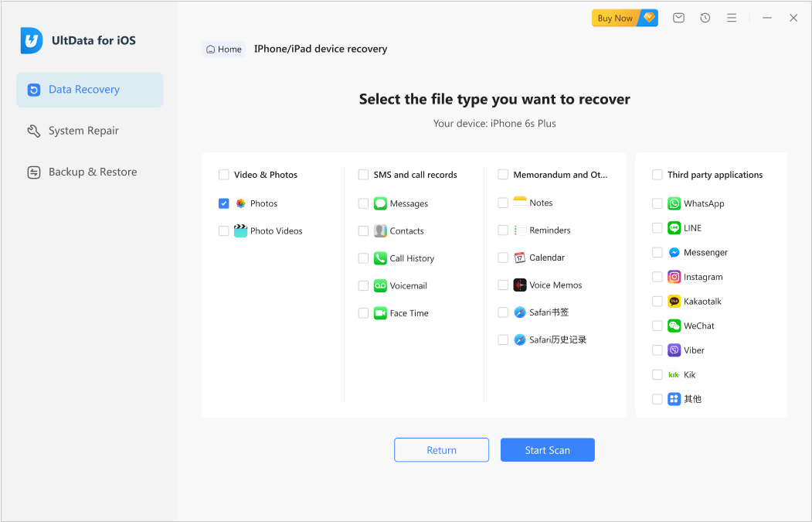This screenshot has height=522, width=812.
Task: Click the UltData for iOS logo icon
Action: (x=32, y=40)
